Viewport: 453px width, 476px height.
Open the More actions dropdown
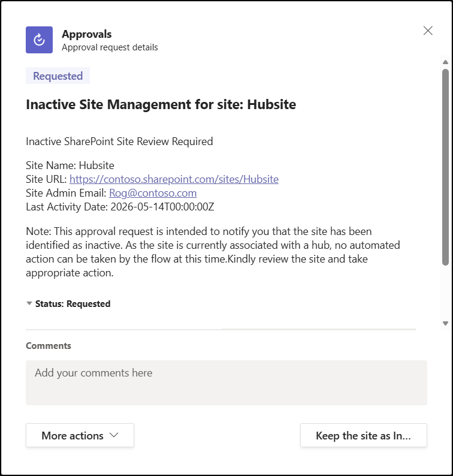[80, 435]
